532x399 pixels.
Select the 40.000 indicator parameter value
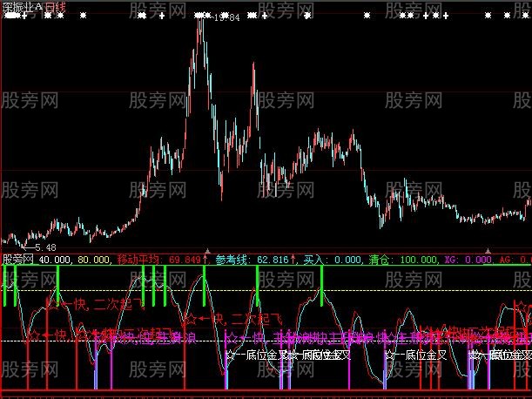click(x=54, y=260)
